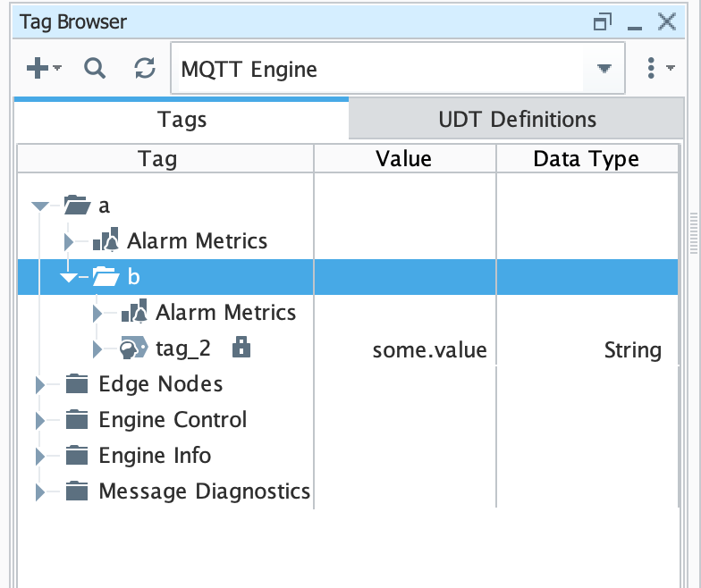Viewport: 701px width, 588px height.
Task: Expand the tag_2 tag node
Action: pos(97,349)
